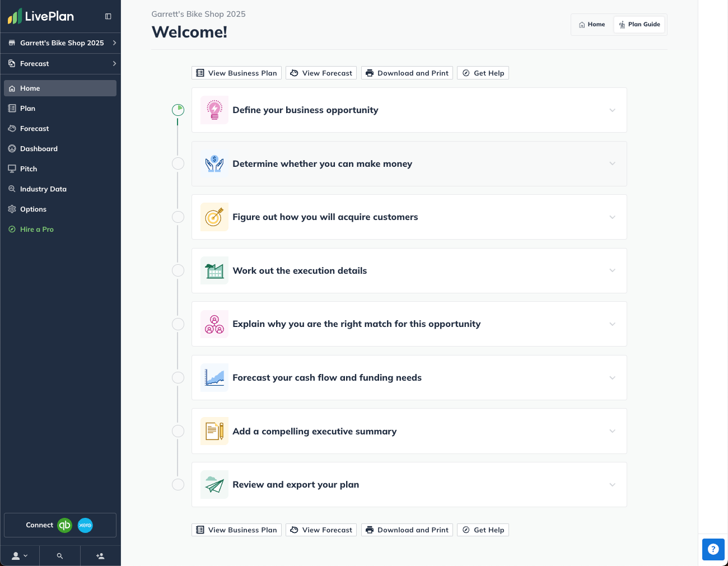Switch to the Plan section in the sidebar
728x566 pixels.
(27, 108)
